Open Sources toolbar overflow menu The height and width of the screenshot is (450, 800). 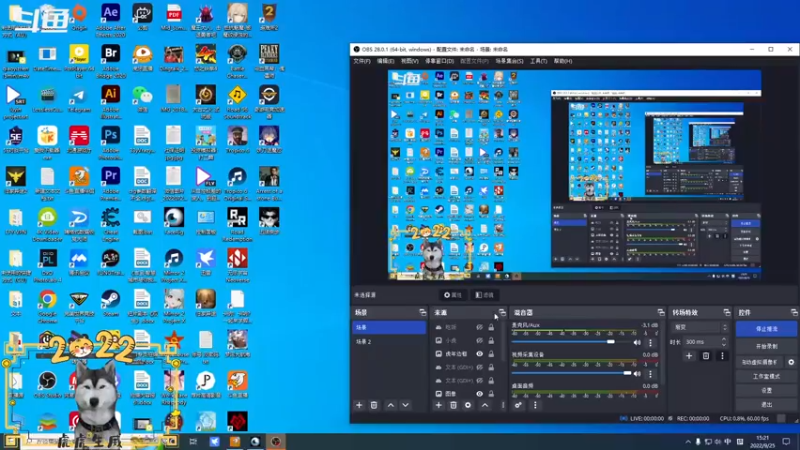tap(503, 405)
